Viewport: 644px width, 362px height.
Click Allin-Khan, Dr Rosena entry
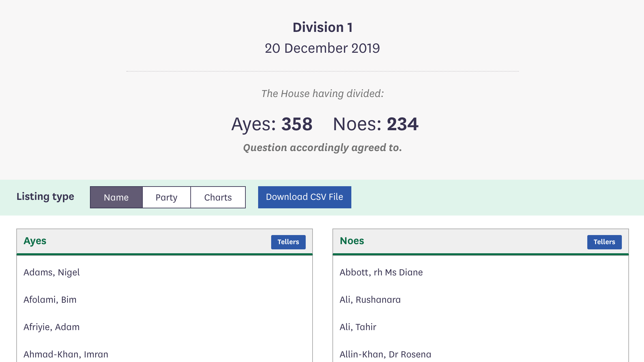[x=385, y=354]
